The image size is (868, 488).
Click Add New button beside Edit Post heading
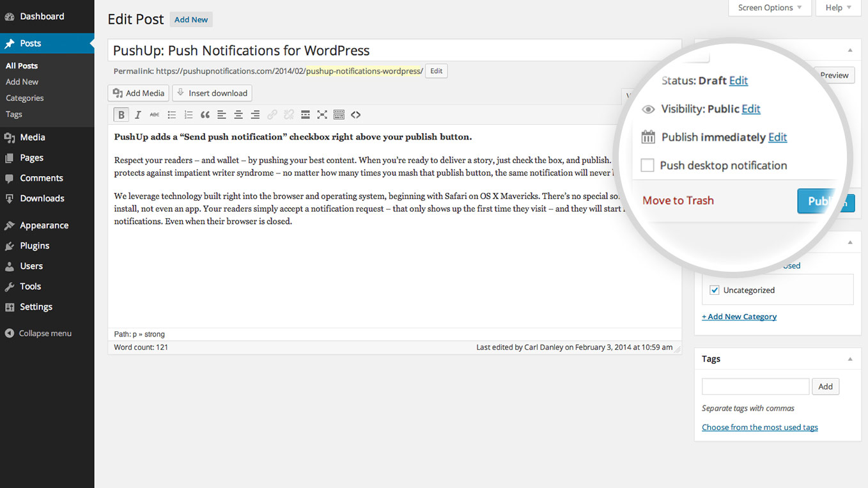pos(191,20)
